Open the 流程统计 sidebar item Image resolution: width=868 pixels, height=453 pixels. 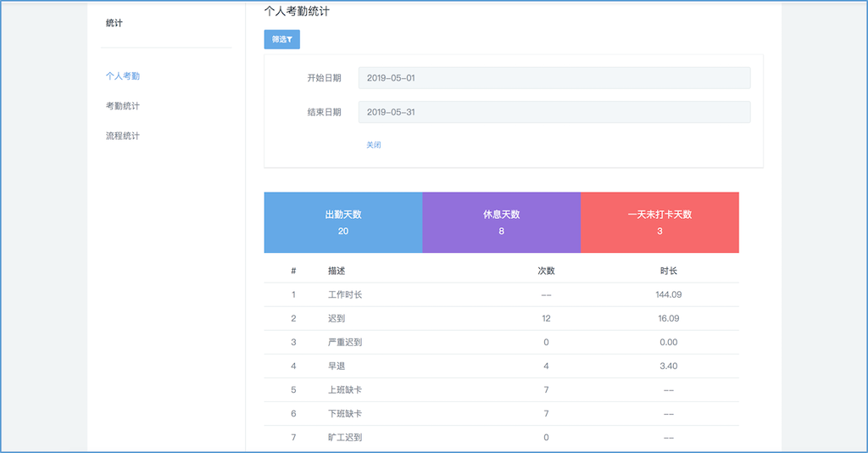click(x=123, y=136)
